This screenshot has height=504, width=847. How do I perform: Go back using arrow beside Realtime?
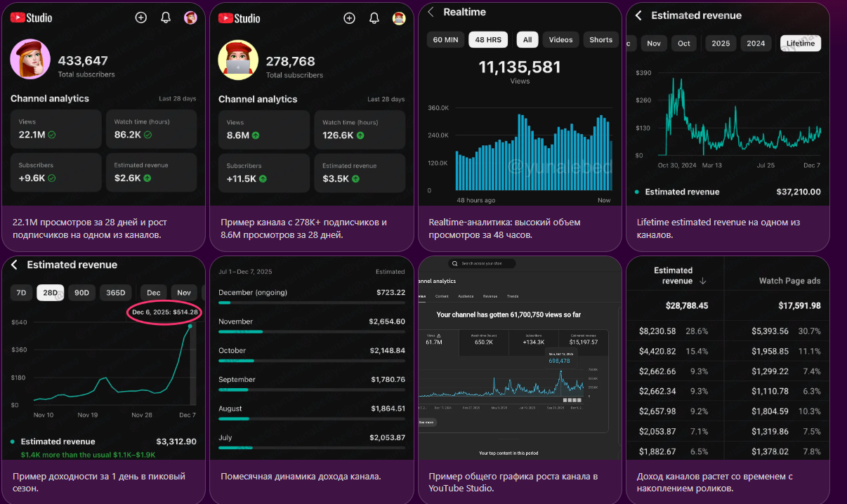coord(431,12)
